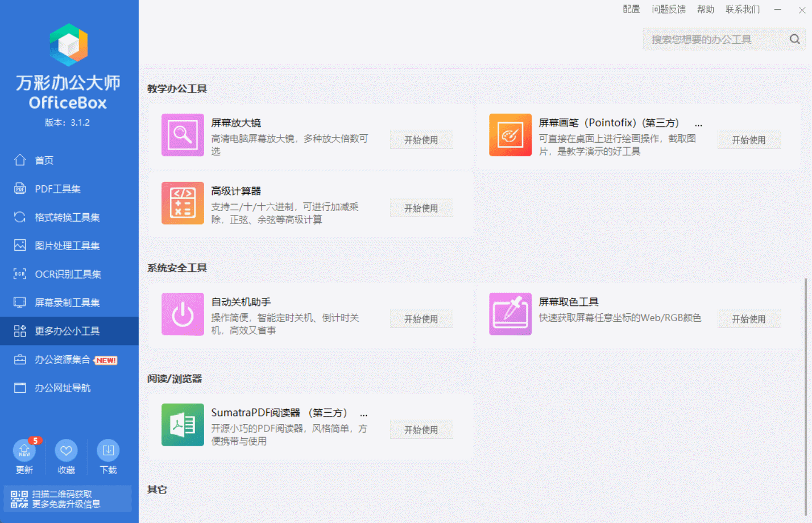Screen dimensions: 812x523
Task: Click the 下载 download icon
Action: tap(108, 449)
